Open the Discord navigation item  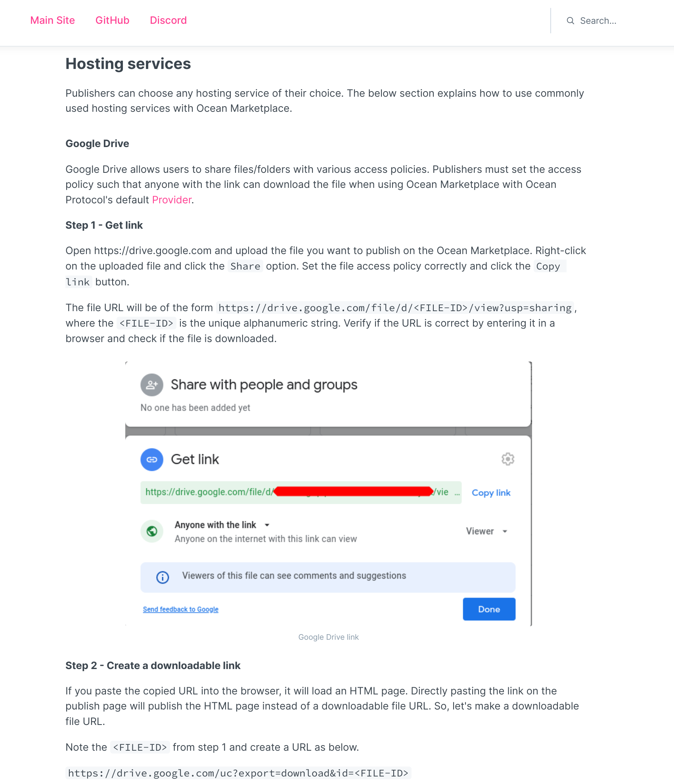click(x=168, y=20)
